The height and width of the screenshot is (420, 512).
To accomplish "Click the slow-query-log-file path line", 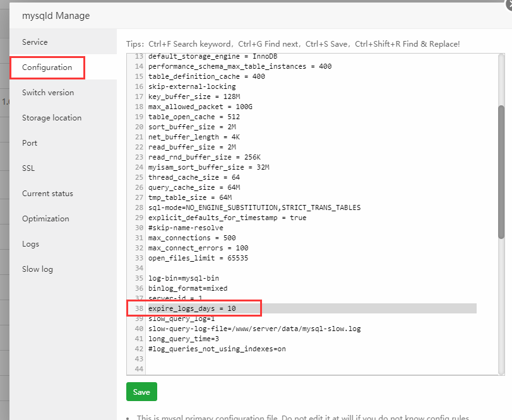I will click(254, 329).
